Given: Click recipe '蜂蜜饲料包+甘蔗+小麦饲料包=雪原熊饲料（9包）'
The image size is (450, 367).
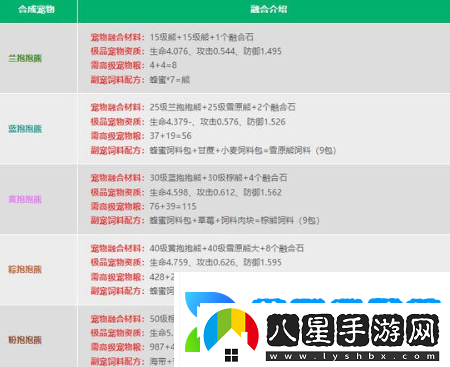Looking at the screenshot, I should [243, 150].
